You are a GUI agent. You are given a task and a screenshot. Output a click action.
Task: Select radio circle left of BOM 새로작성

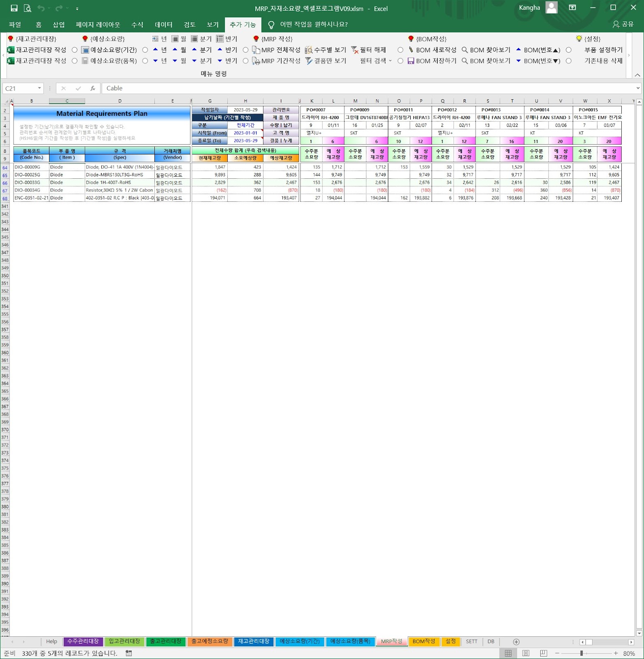tap(400, 50)
